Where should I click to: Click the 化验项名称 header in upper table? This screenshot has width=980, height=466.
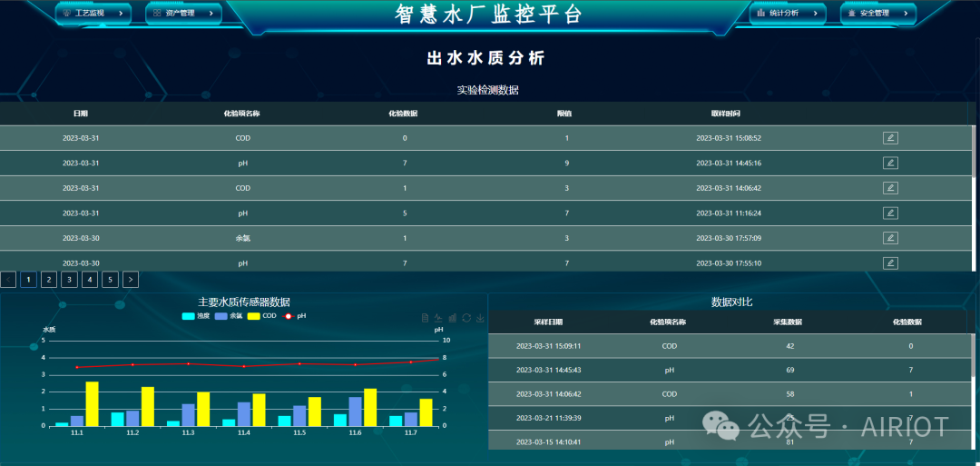pos(242,114)
